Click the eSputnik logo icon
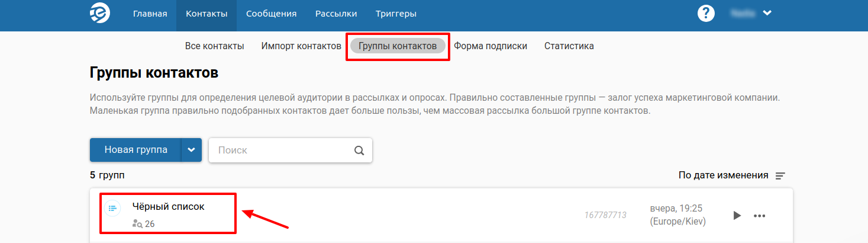 click(x=99, y=14)
